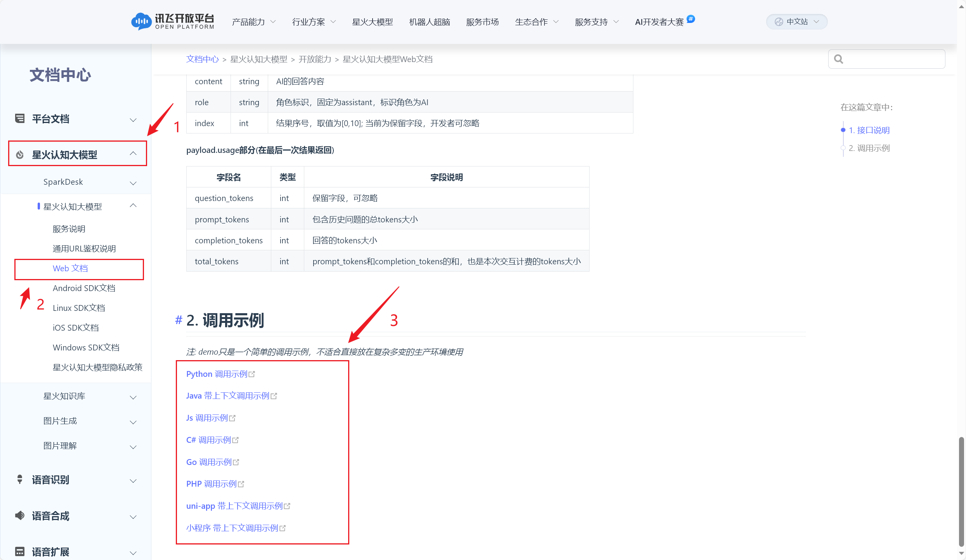Click the external-link icon after Python 调用示例
Screen dimensions: 966x560
tap(252, 374)
